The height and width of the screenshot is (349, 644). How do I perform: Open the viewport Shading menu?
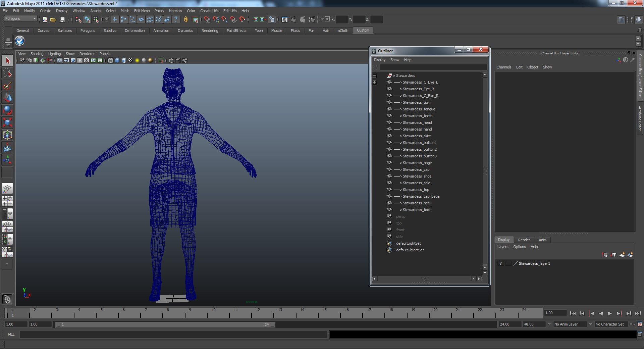coord(37,54)
